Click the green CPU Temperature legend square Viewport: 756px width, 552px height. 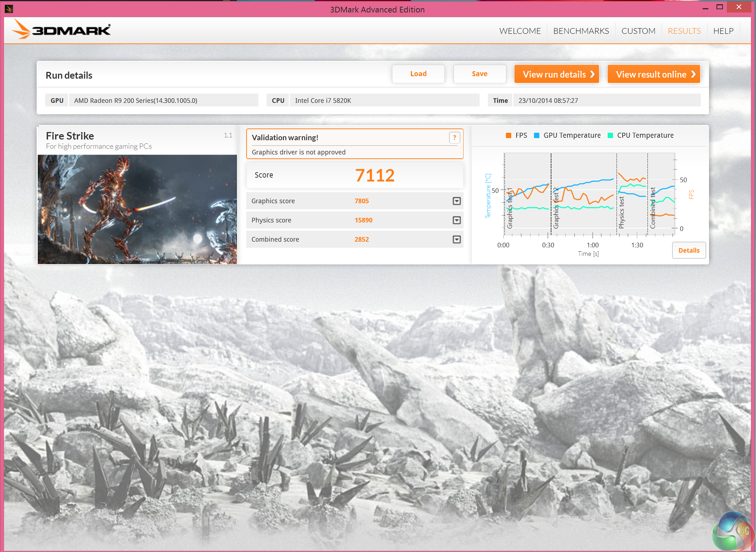610,136
